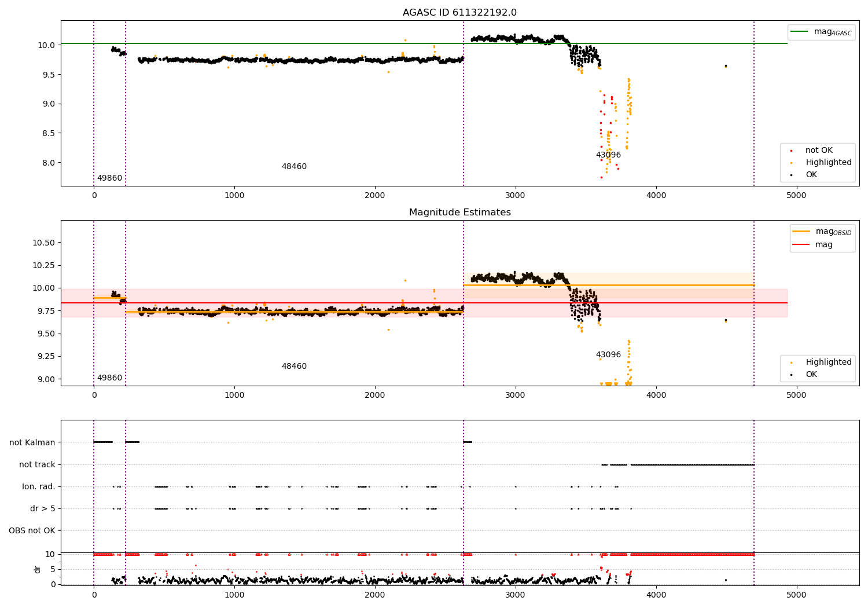Click x-tick '1000' under the top plot
The height and width of the screenshot is (608, 868).
coord(234,196)
